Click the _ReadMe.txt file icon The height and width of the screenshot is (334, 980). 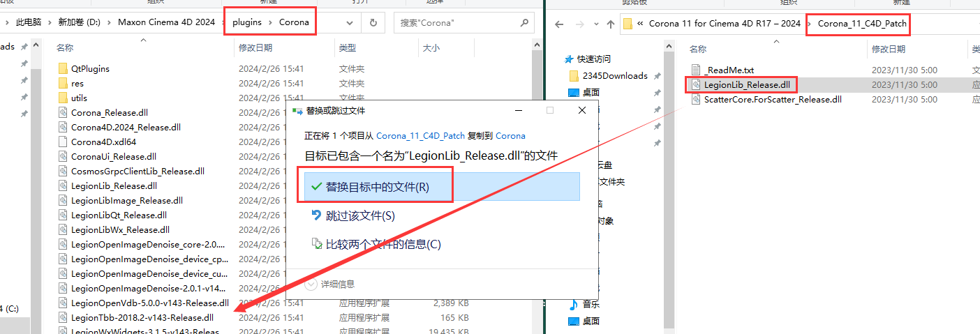[x=695, y=70]
